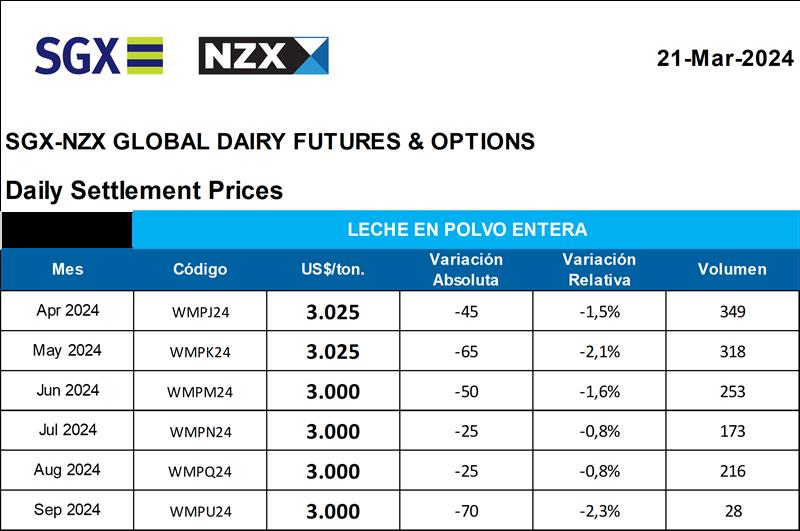Select the LECHE EN POLVO ENTERA banner
Image resolution: width=800 pixels, height=531 pixels.
466,230
